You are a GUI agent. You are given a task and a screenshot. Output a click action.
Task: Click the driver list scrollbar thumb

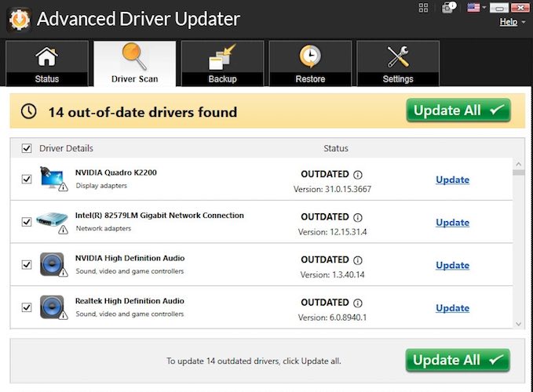pos(518,172)
